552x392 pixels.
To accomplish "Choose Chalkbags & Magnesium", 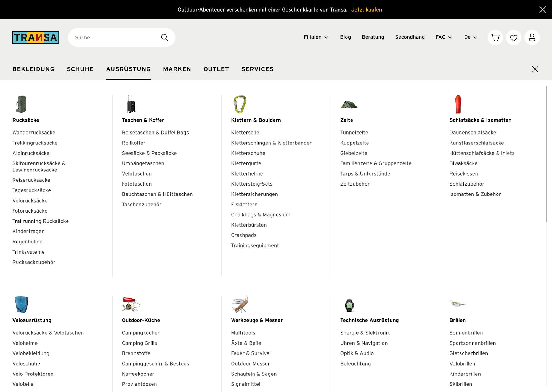I will (261, 215).
